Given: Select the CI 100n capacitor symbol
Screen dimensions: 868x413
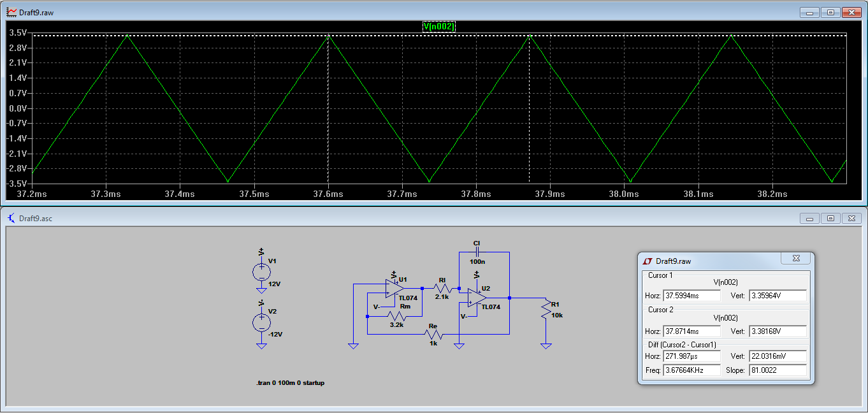Looking at the screenshot, I should (476, 252).
